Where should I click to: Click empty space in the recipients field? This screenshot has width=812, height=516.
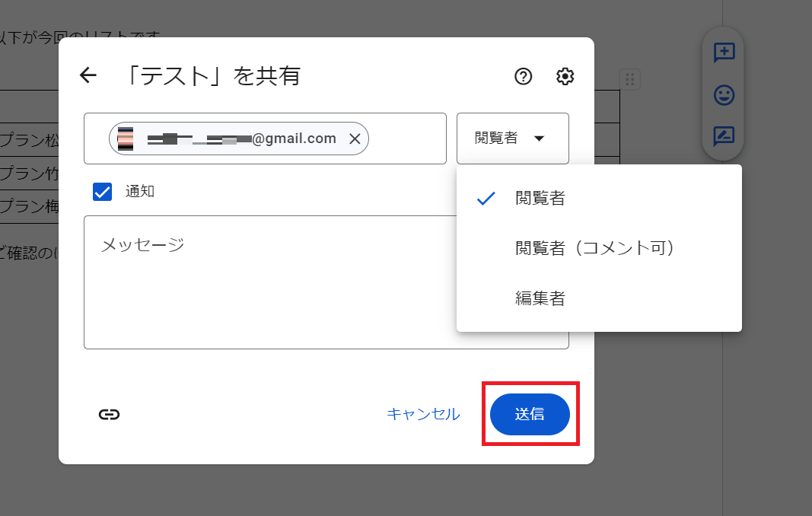click(407, 139)
